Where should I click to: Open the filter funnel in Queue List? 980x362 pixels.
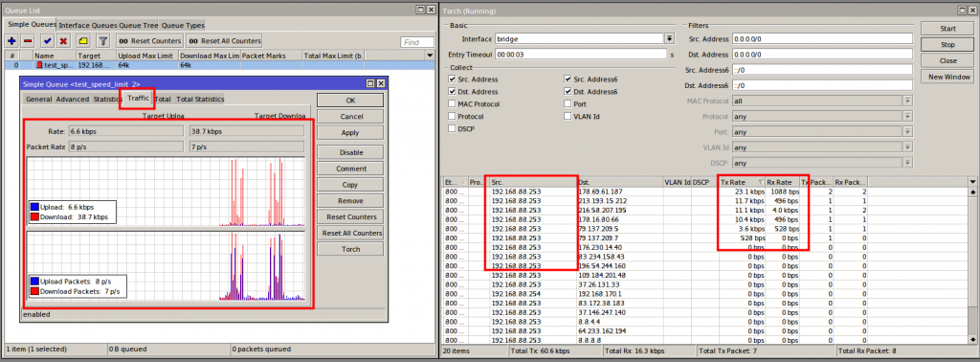103,40
